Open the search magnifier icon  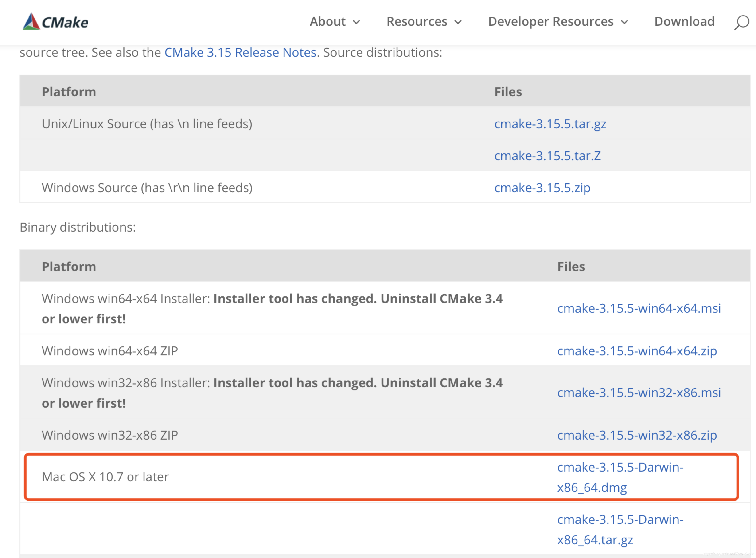pyautogui.click(x=741, y=22)
